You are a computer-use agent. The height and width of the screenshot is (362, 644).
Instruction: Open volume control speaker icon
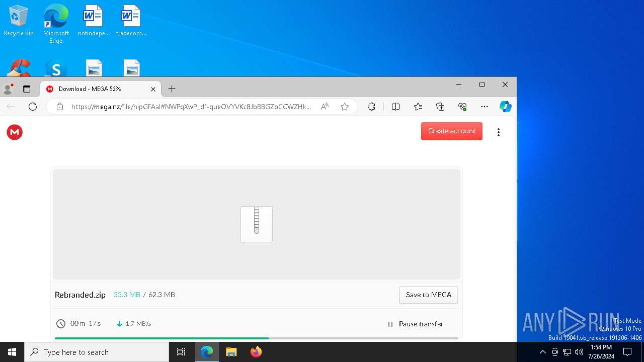[579, 352]
